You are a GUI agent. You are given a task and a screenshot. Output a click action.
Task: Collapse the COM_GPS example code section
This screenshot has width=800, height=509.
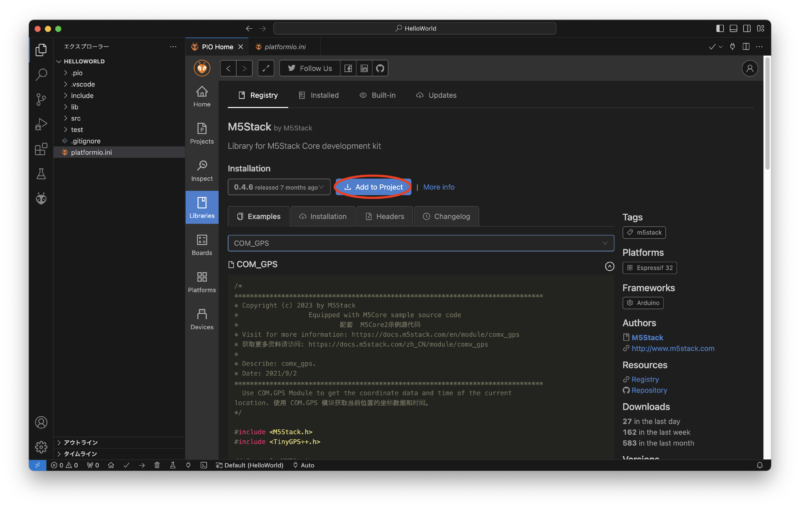pos(609,266)
